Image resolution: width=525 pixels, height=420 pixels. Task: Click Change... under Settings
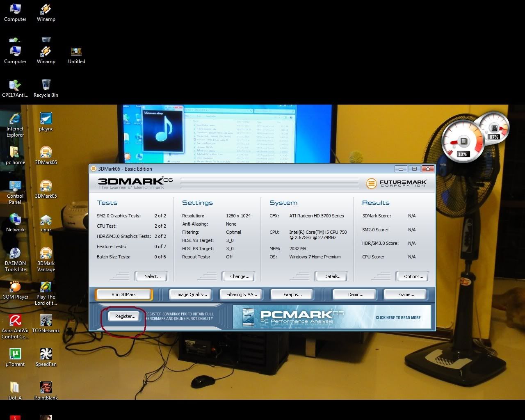pos(240,276)
